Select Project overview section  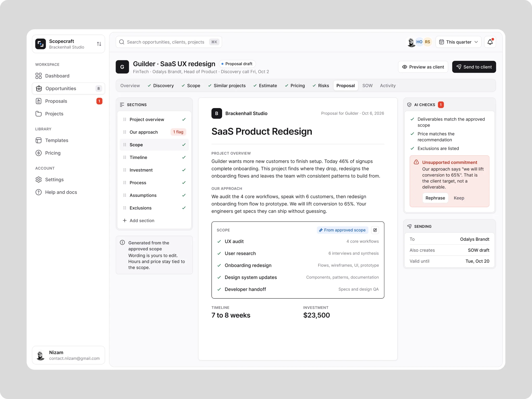coord(154,119)
